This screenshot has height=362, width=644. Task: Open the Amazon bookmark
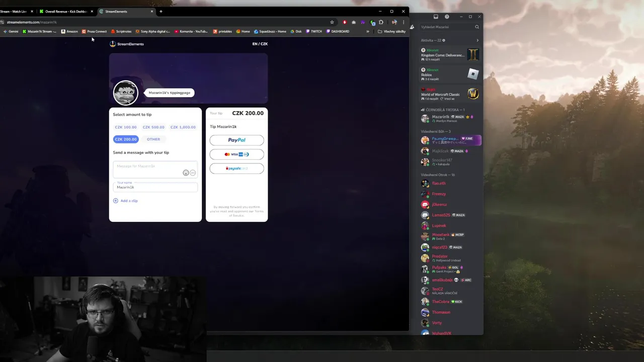pos(69,31)
